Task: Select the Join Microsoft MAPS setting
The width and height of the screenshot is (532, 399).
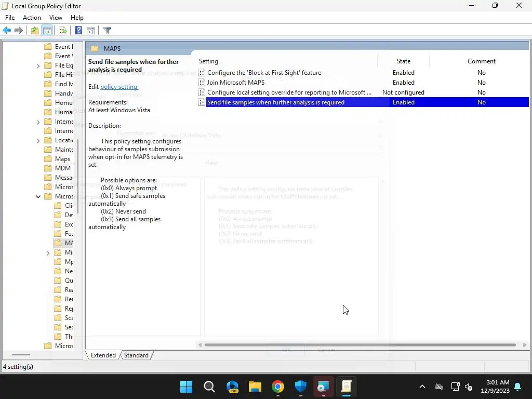Action: (236, 83)
